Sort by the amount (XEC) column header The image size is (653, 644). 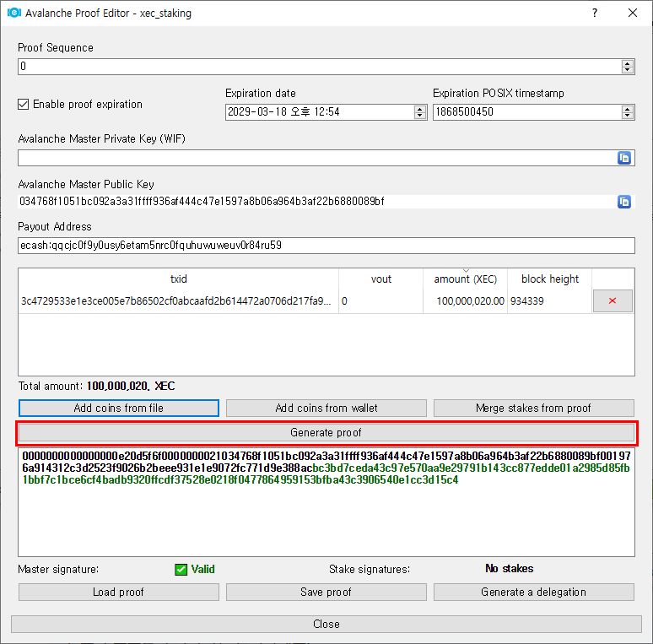pos(465,279)
